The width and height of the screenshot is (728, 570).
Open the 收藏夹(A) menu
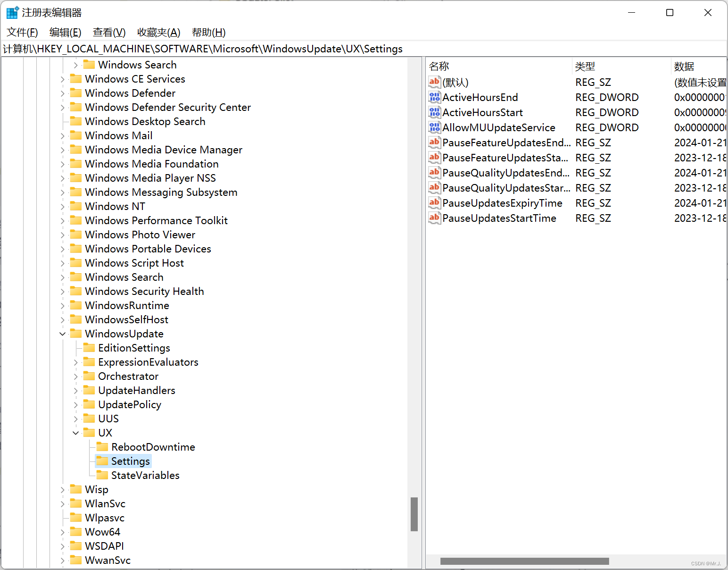coord(159,32)
